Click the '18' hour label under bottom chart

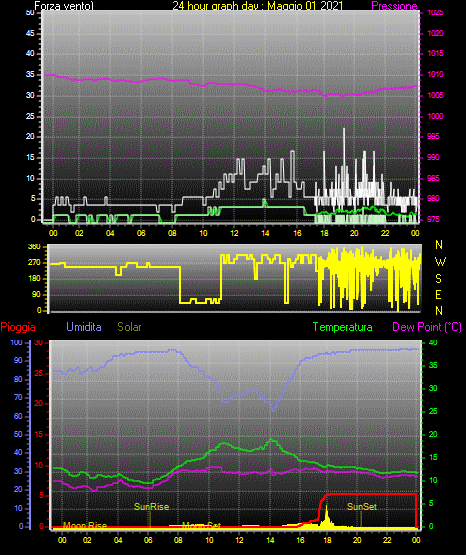[x=327, y=540]
